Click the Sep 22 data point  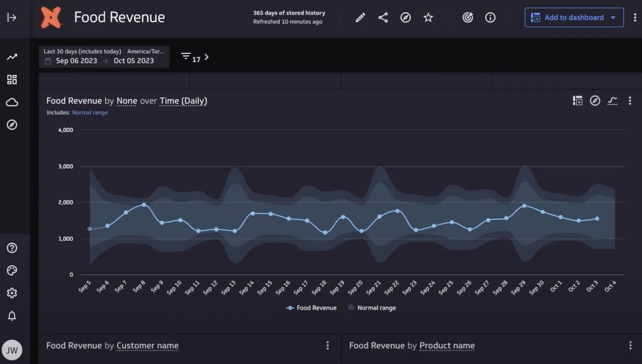click(x=397, y=211)
